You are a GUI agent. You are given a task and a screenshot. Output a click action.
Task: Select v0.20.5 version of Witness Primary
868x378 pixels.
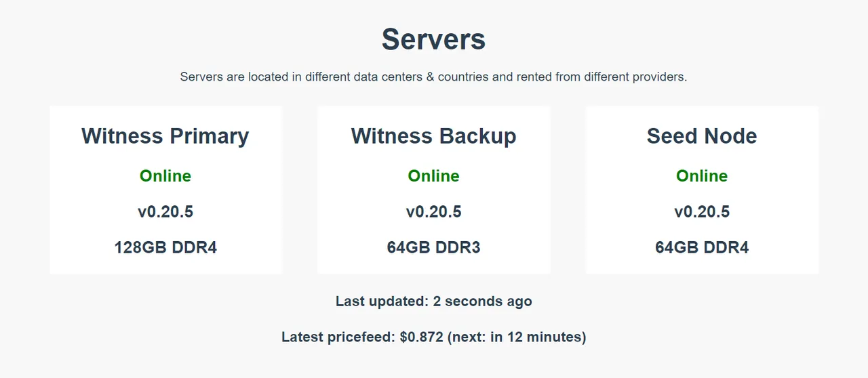pos(165,212)
